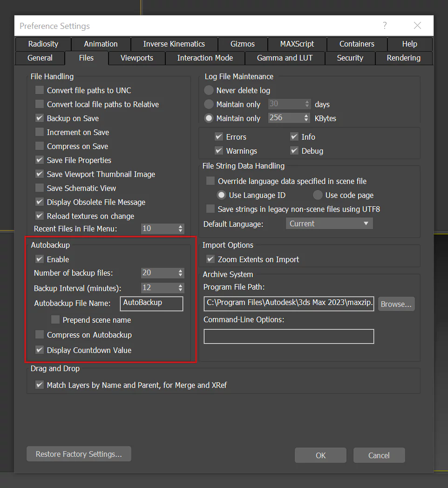Click the Autobackup File Name field

pos(151,304)
